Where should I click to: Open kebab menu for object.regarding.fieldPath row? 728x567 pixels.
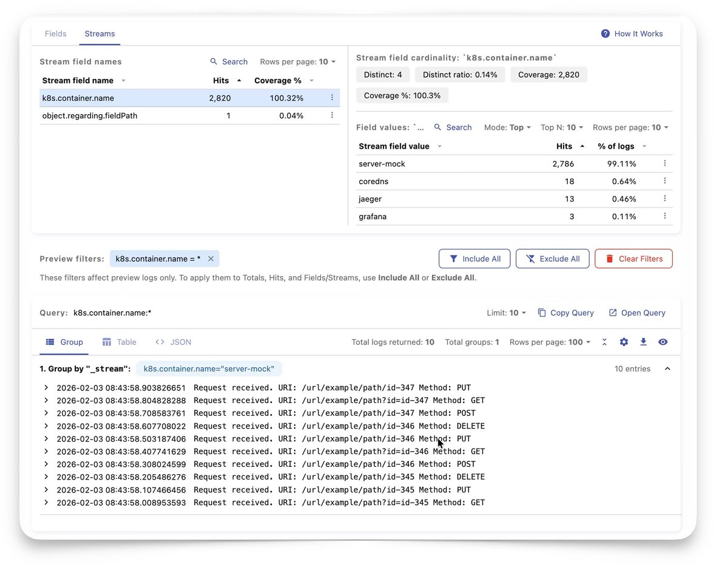332,115
